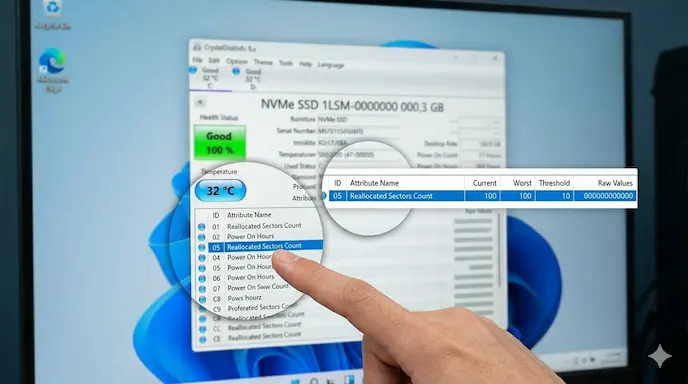Open the Help menu
688x384 pixels.
tap(305, 64)
